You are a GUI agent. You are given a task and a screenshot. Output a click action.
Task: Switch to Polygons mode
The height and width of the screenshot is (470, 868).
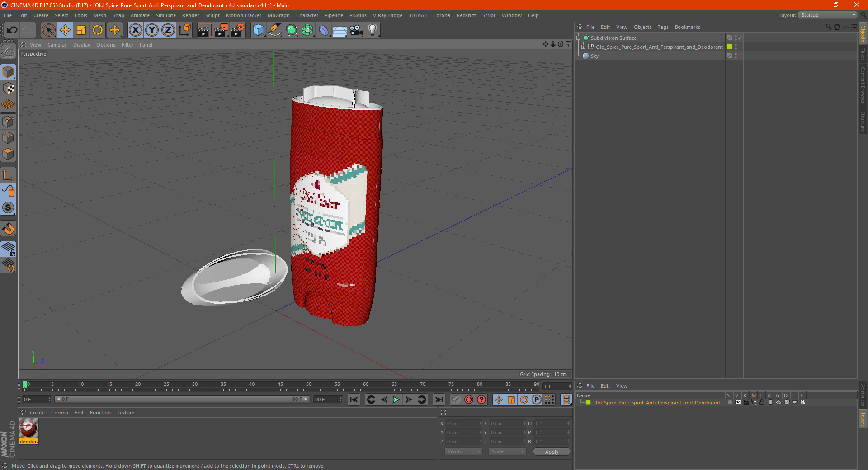8,154
